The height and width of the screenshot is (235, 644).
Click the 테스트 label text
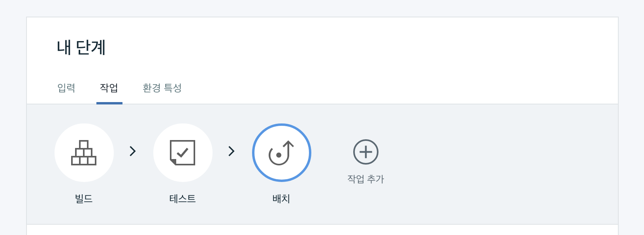pos(183,199)
